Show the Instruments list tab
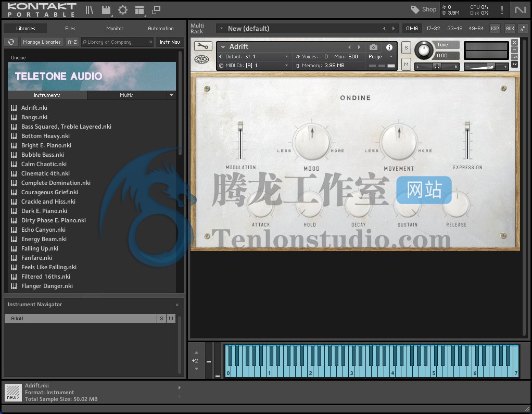 tap(47, 95)
